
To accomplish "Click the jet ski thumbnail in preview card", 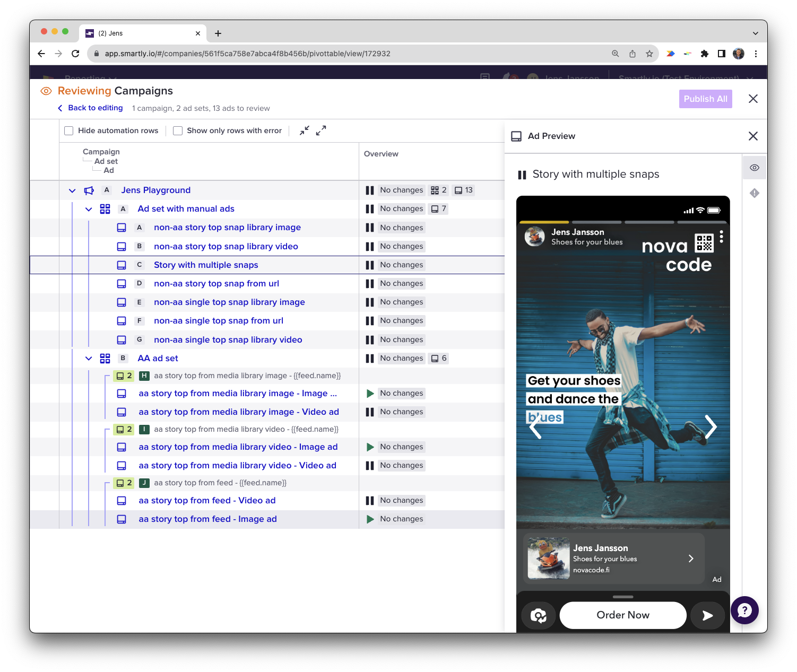I will tap(549, 558).
